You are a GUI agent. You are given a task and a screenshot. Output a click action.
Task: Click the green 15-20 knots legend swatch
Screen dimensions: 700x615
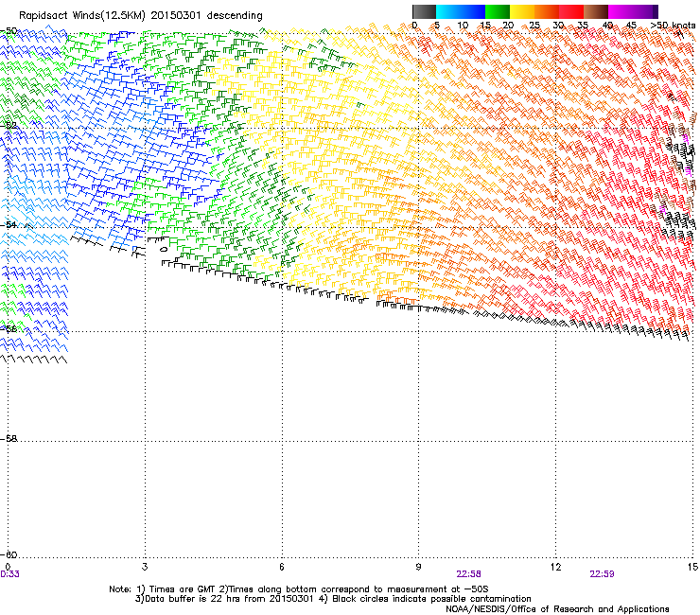498,11
